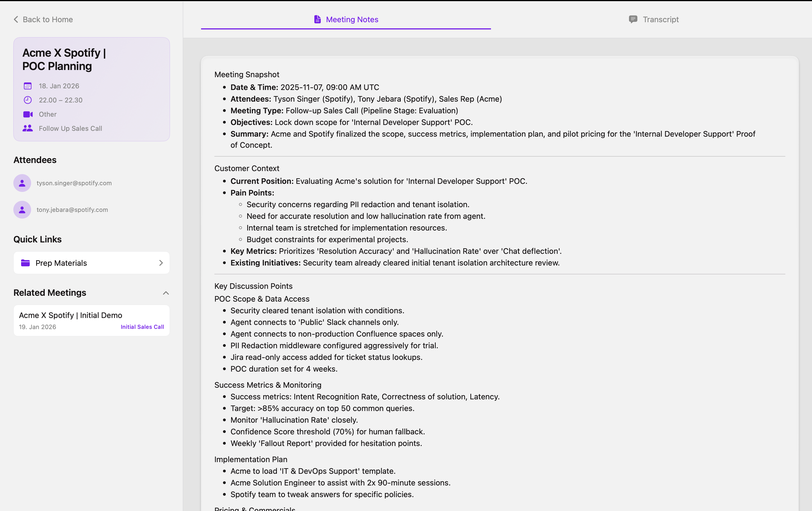
Task: Click the people icon beside Follow Up Sales Call
Action: 28,129
